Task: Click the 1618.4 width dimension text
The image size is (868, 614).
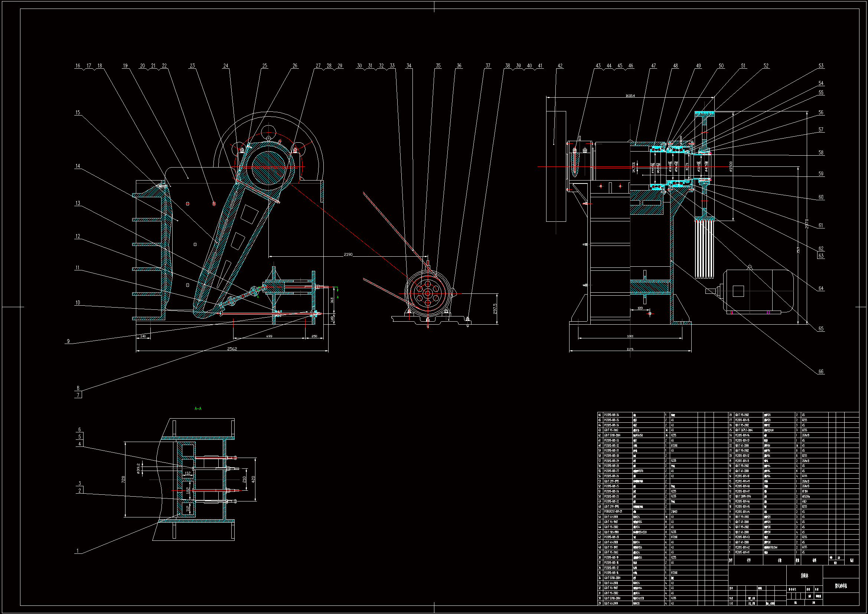Action: (630, 96)
